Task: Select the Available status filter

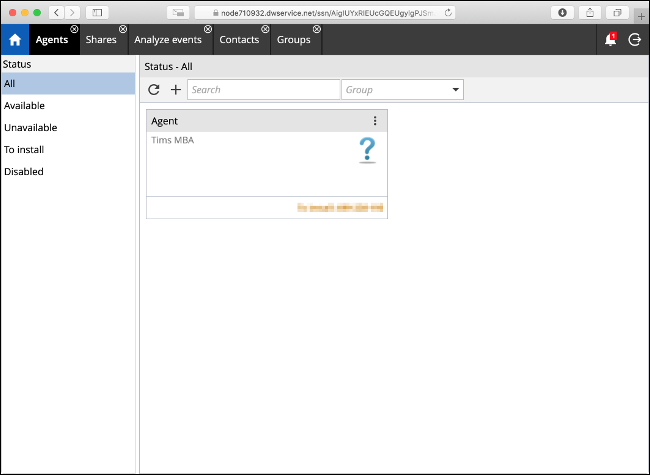Action: coord(24,106)
